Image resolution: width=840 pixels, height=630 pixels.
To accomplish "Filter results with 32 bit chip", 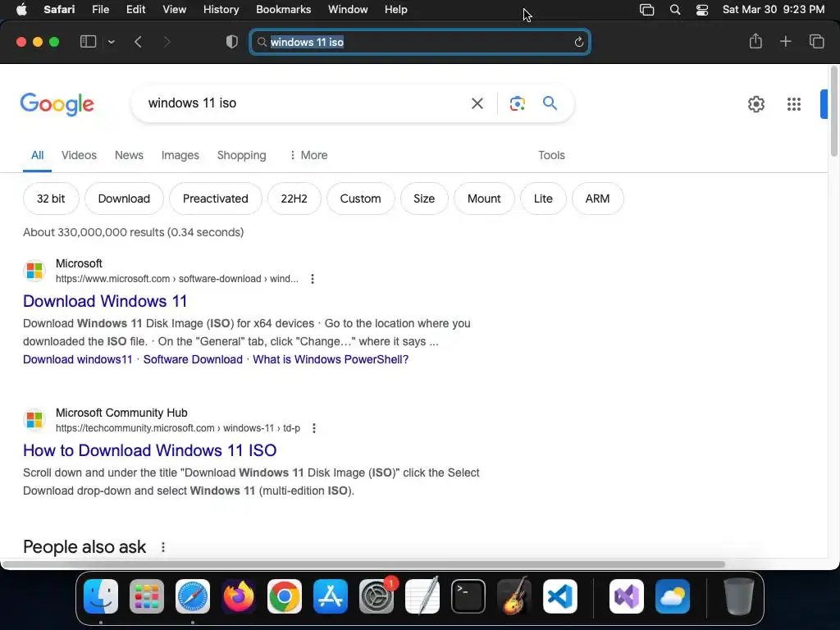I will pos(51,199).
